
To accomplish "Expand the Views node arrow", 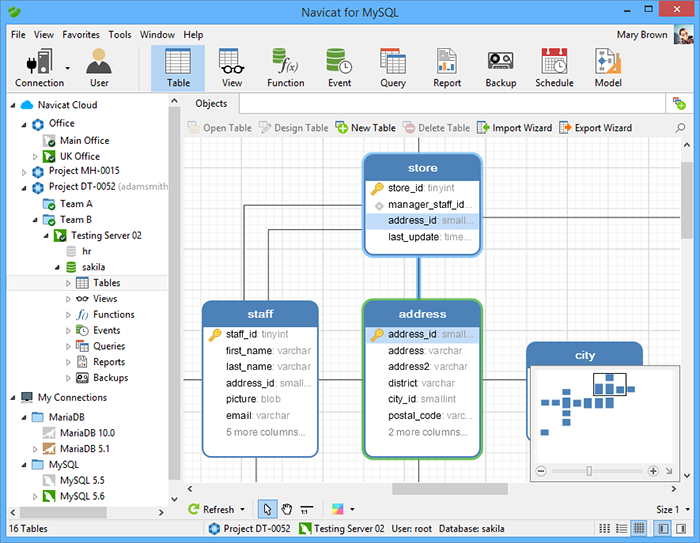I will point(68,299).
